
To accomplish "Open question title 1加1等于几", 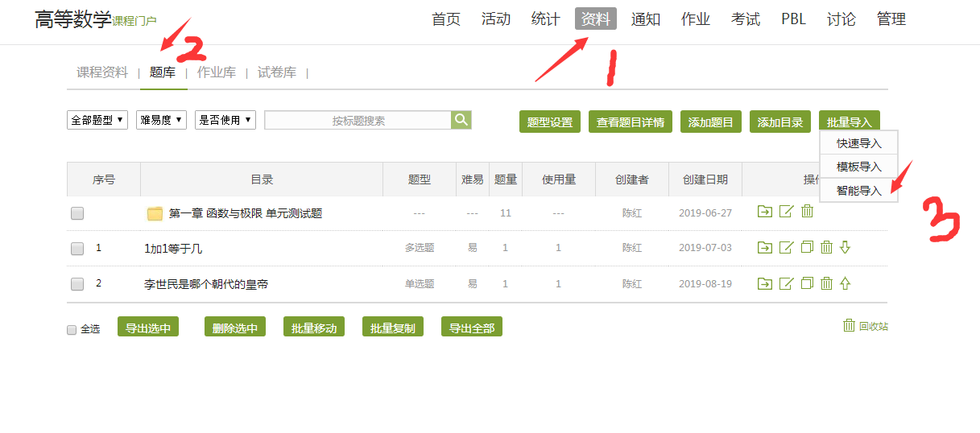I will (x=173, y=249).
